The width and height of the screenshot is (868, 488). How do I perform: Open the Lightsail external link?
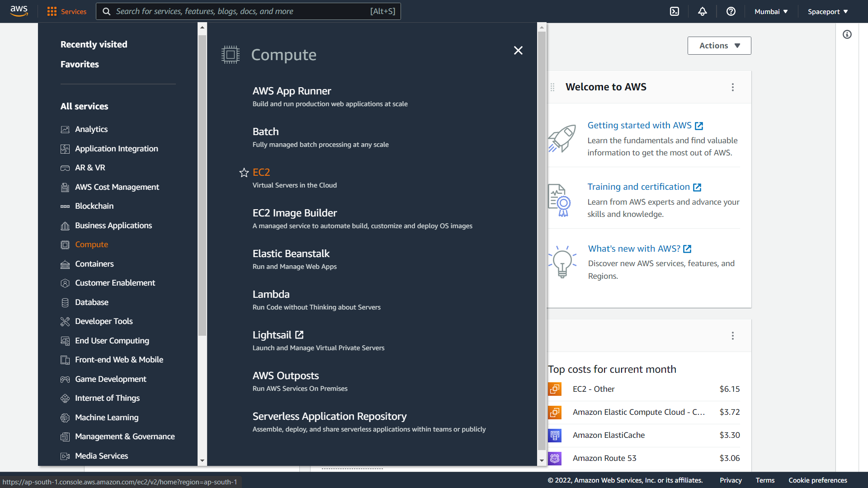coord(278,335)
